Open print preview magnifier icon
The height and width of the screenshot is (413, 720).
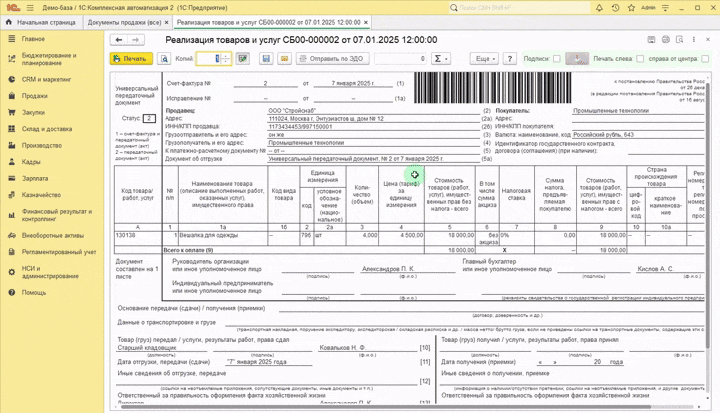click(164, 59)
